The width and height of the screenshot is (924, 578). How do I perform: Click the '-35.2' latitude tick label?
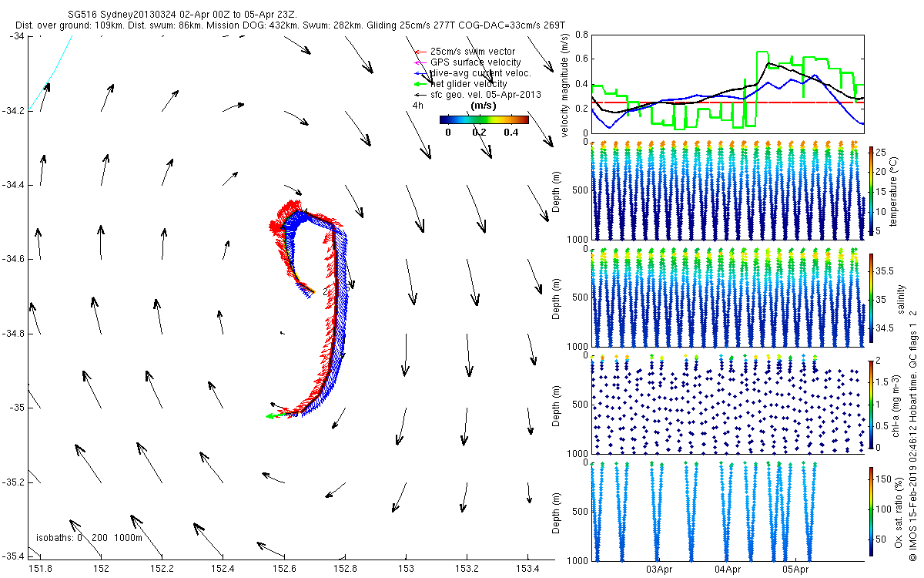click(x=13, y=482)
